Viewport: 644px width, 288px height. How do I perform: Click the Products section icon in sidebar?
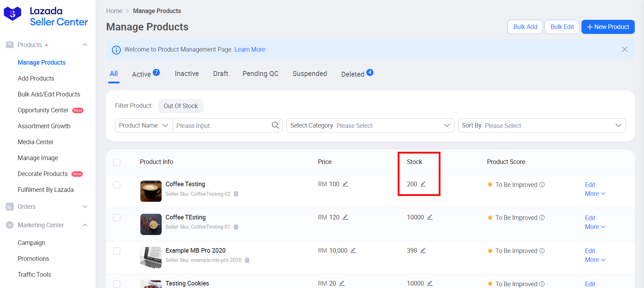click(10, 45)
